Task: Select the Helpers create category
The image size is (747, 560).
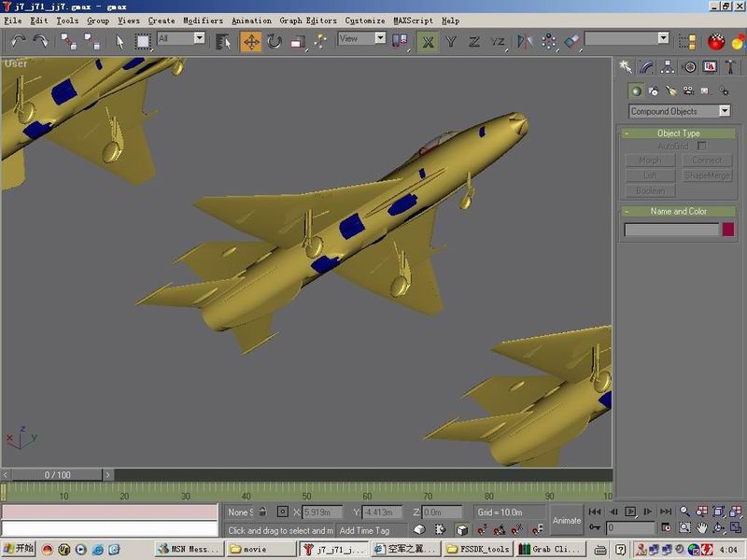Action: click(x=706, y=91)
